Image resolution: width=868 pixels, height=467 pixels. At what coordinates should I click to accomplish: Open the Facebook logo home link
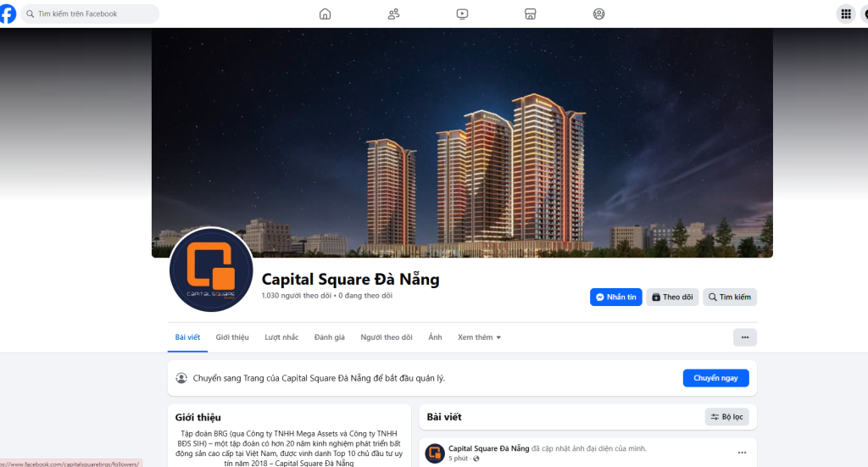7,14
